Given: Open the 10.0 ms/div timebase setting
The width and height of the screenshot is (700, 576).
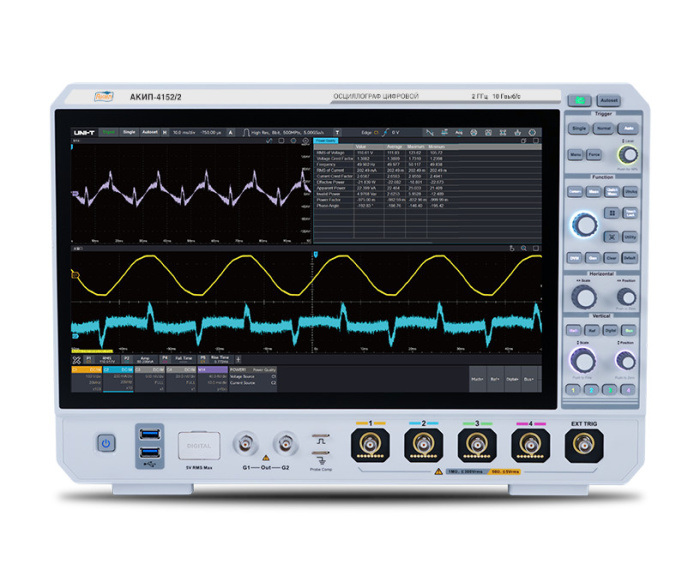Looking at the screenshot, I should 184,133.
